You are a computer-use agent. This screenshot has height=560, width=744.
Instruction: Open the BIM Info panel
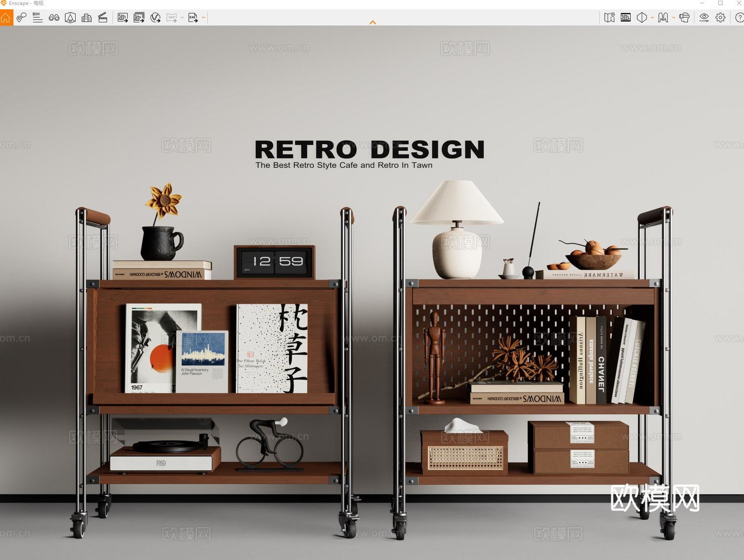click(38, 18)
